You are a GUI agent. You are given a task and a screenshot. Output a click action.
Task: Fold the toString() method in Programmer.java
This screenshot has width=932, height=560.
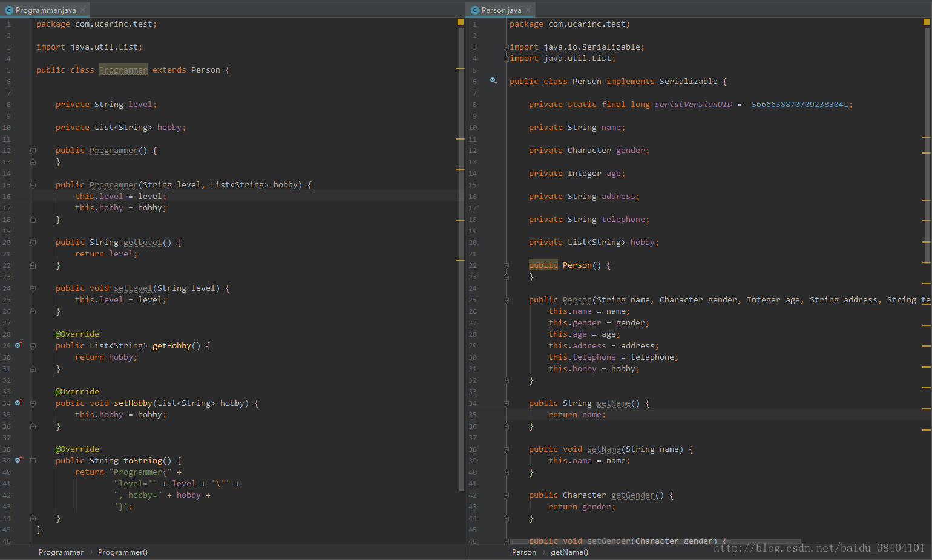pos(33,461)
